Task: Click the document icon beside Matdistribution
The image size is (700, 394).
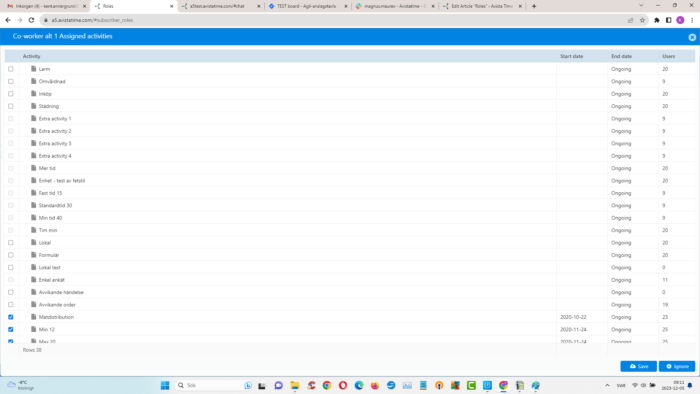Action: (33, 317)
